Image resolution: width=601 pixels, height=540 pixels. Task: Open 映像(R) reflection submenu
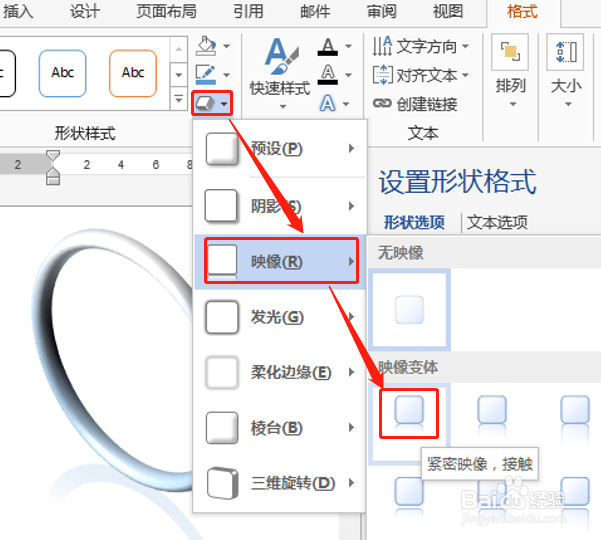280,261
